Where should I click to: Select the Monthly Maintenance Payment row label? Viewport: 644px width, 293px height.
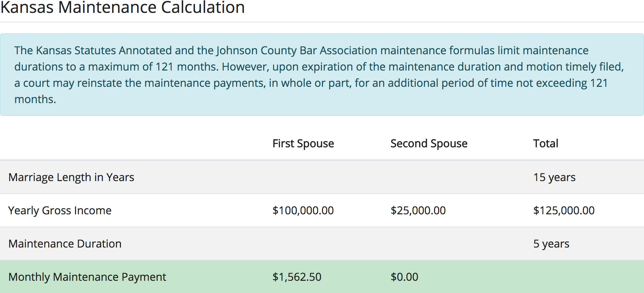(87, 277)
